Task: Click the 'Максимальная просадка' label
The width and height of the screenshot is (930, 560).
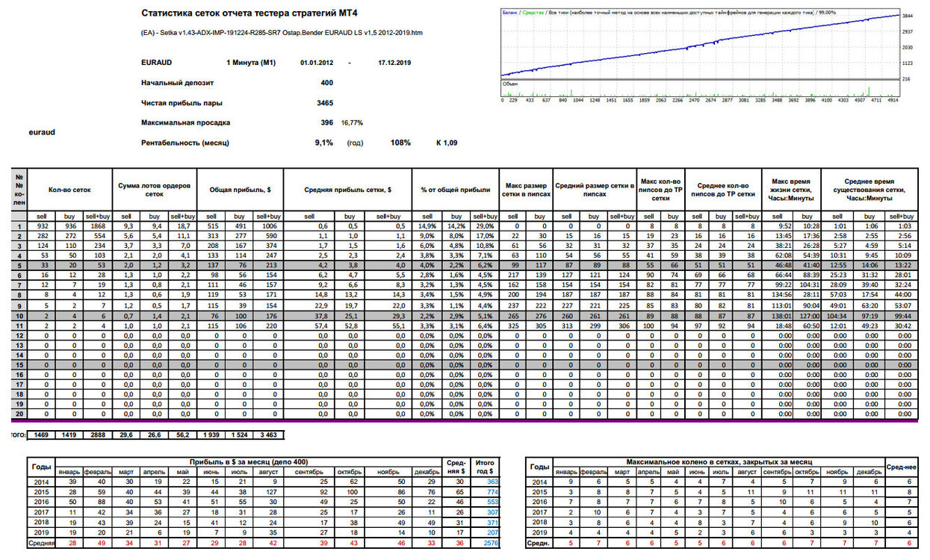Action: click(x=185, y=122)
